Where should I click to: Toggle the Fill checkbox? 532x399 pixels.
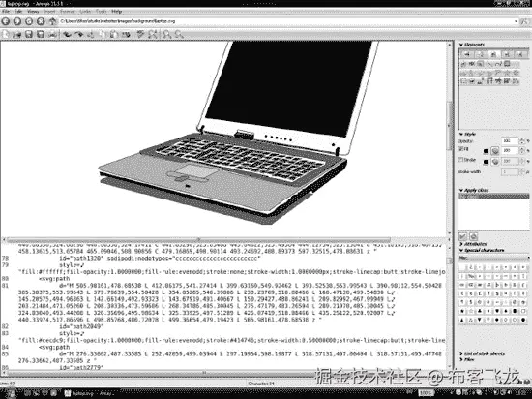(x=461, y=149)
